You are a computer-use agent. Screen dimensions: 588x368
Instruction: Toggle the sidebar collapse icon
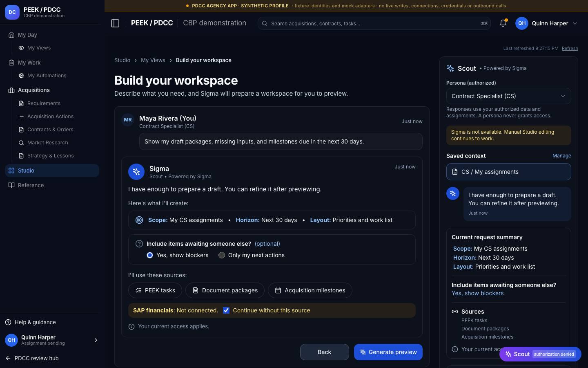pyautogui.click(x=115, y=23)
